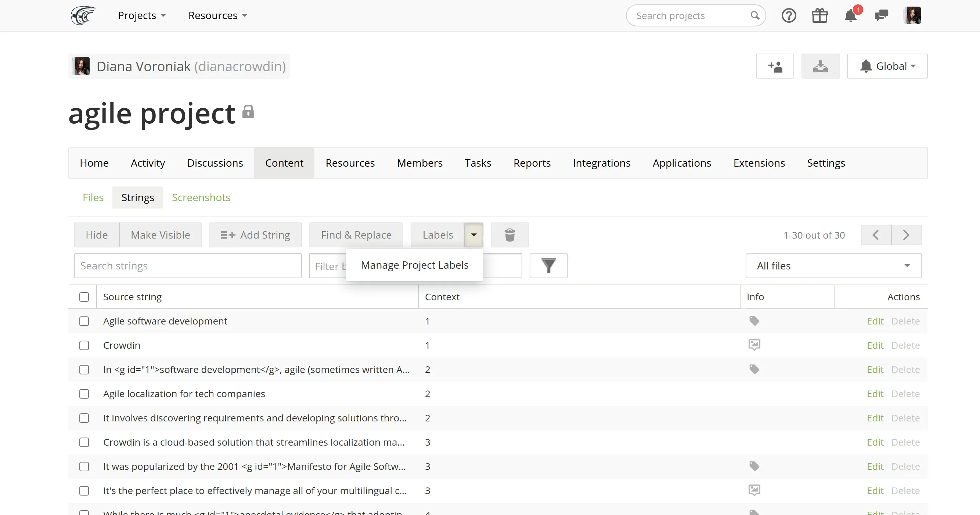The height and width of the screenshot is (515, 980).
Task: Open the Global notifications dropdown
Action: click(x=887, y=66)
